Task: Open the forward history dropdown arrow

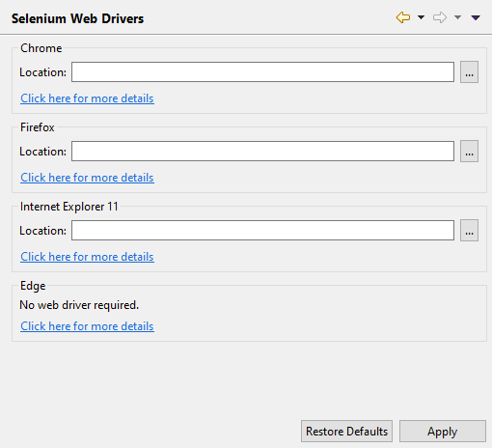Action: pos(457,17)
